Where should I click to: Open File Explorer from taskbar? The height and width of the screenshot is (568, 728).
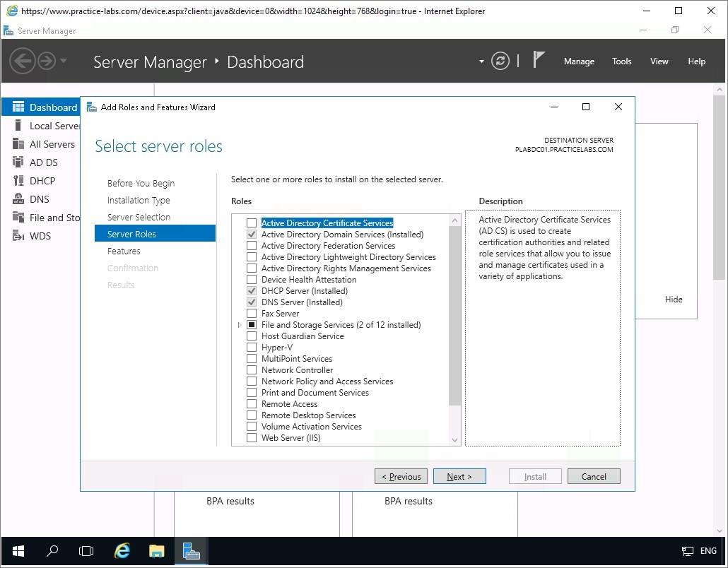pyautogui.click(x=156, y=551)
